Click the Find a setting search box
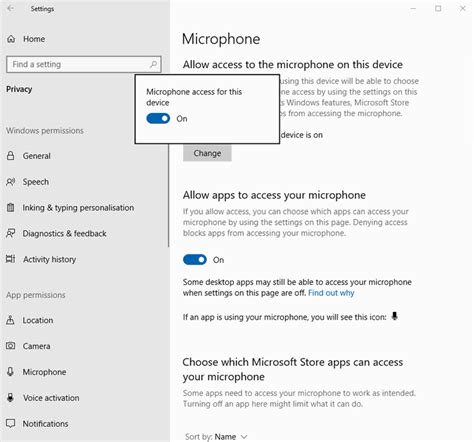This screenshot has width=474, height=442. (84, 64)
